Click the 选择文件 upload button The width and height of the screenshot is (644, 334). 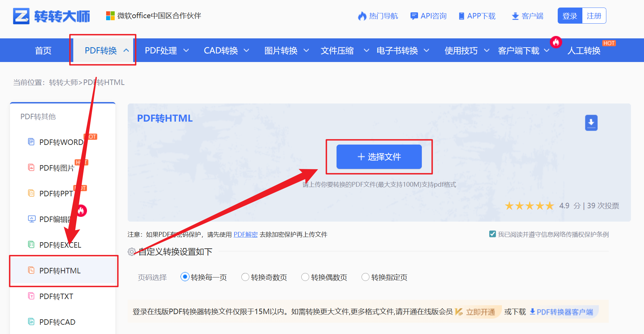[x=379, y=157]
